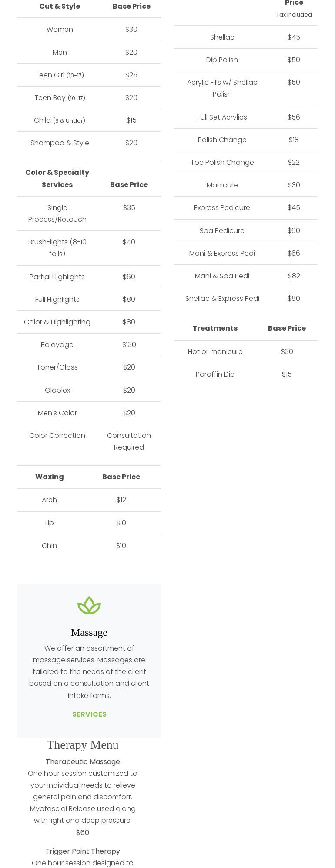
Task: Click the Consultation Required text
Action: click(129, 441)
